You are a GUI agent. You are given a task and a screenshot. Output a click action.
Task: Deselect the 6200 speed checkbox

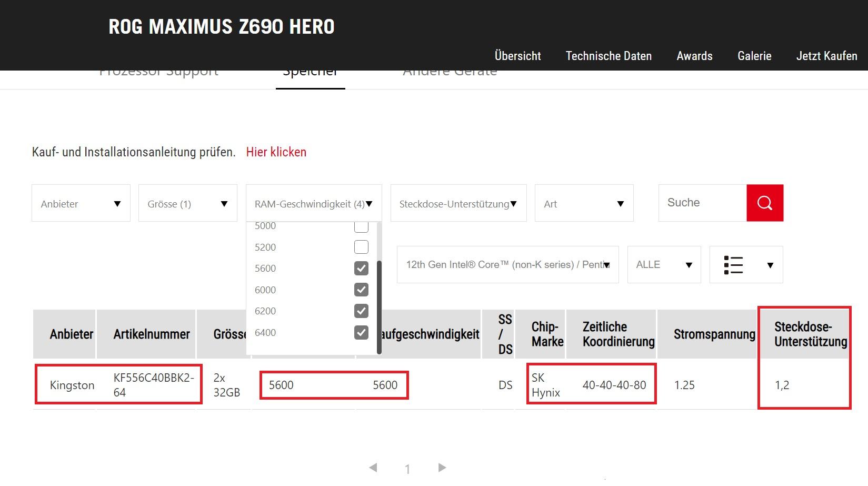coord(361,311)
